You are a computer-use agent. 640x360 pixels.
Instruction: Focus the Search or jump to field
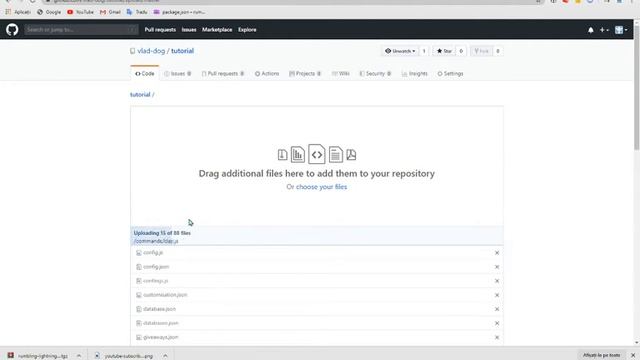pyautogui.click(x=81, y=29)
